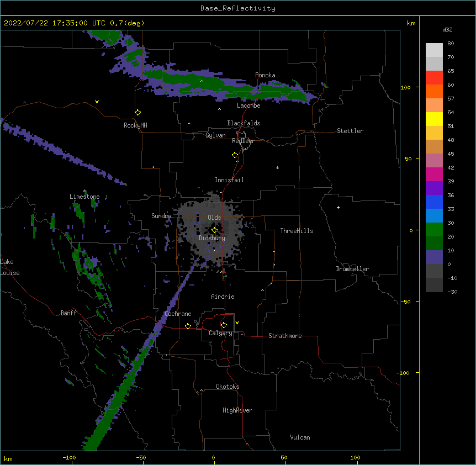Click the Stettler city label

[350, 131]
